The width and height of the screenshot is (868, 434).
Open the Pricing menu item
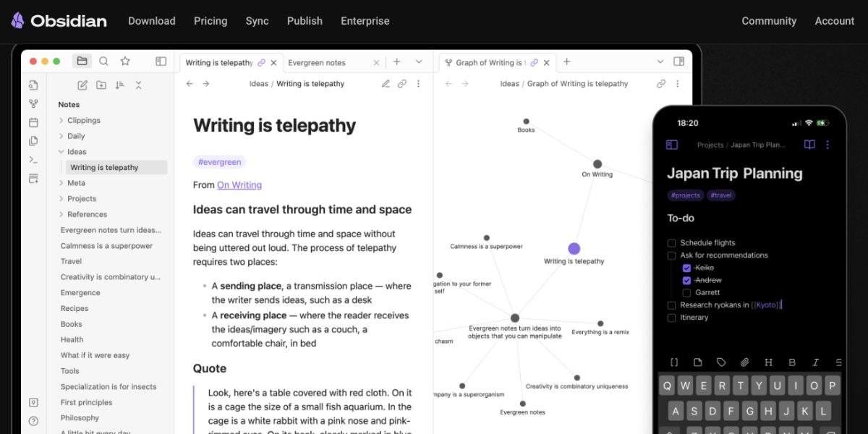tap(210, 21)
